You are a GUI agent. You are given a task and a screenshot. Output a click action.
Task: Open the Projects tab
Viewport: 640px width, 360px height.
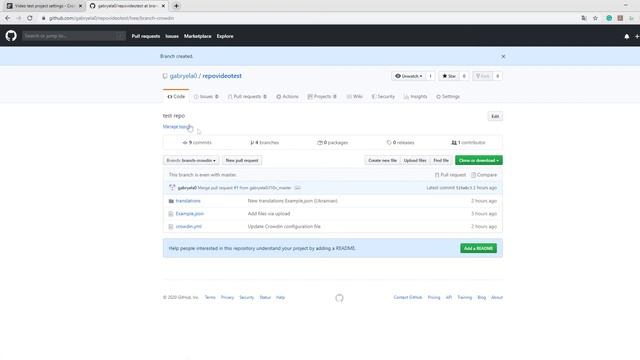(322, 97)
